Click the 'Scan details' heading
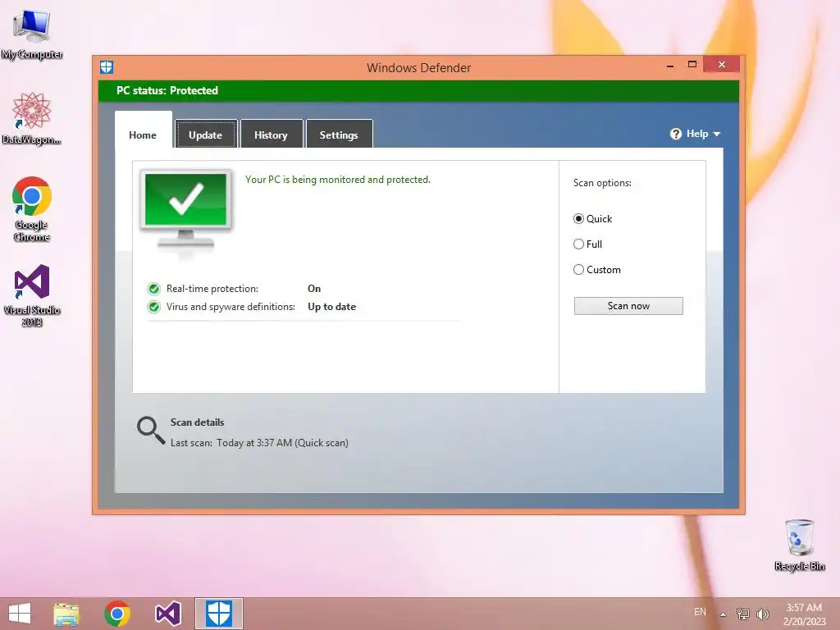840x630 pixels. [197, 422]
